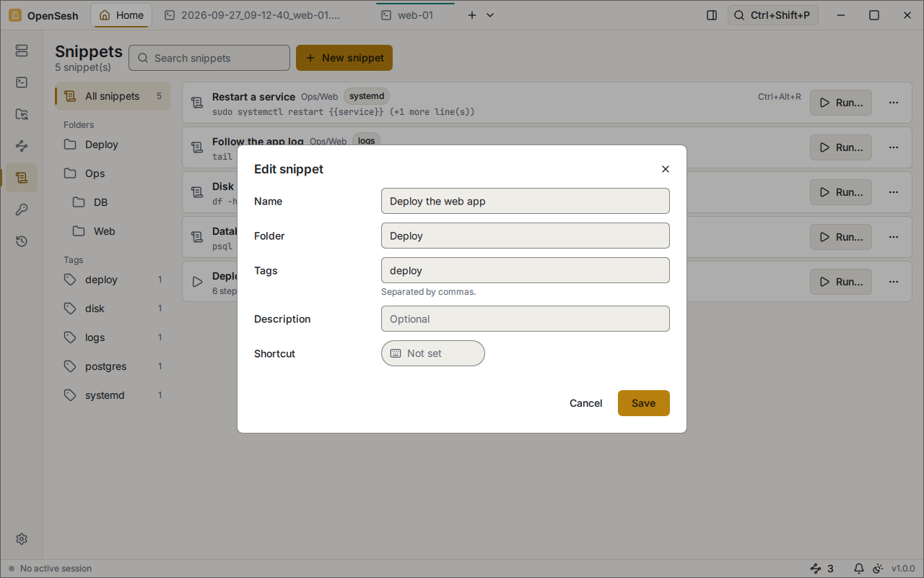Open the new tab dropdown chevron
This screenshot has width=924, height=578.
coord(490,15)
